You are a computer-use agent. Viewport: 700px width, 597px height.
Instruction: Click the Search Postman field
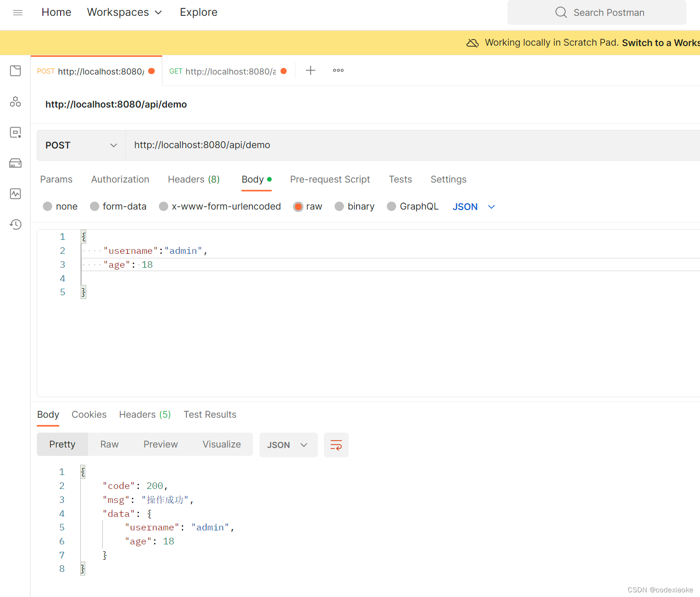click(x=597, y=13)
